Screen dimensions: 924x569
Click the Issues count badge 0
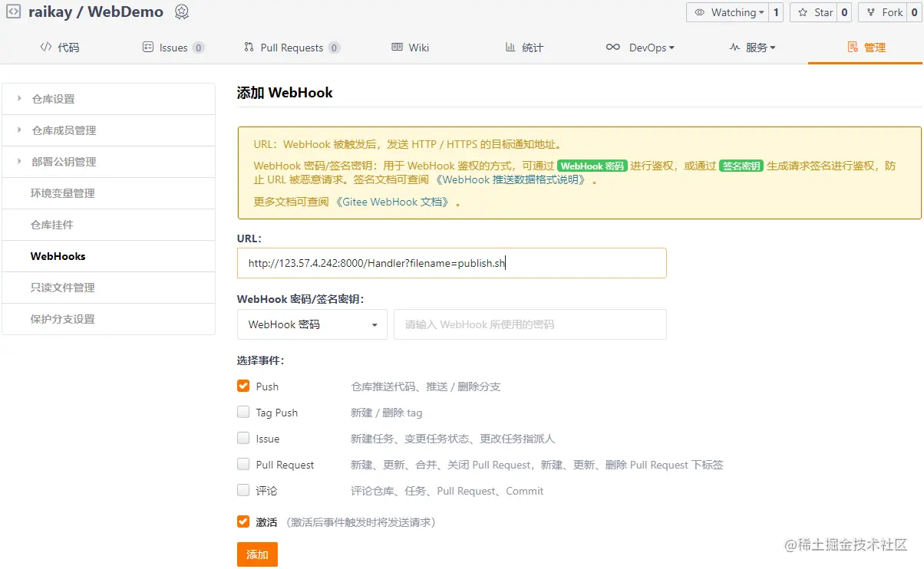199,48
